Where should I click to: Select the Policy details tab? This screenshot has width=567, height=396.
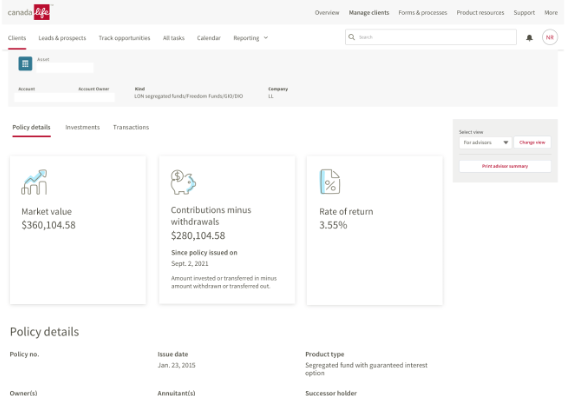[31, 127]
